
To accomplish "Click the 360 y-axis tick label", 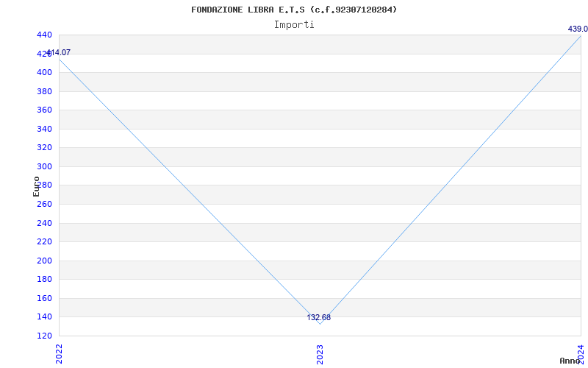I will (x=44, y=110).
